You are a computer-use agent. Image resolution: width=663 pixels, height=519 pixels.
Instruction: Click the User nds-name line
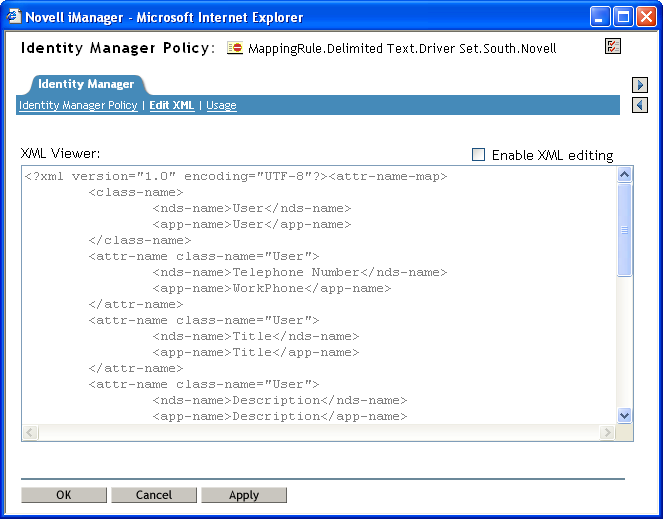pyautogui.click(x=252, y=208)
